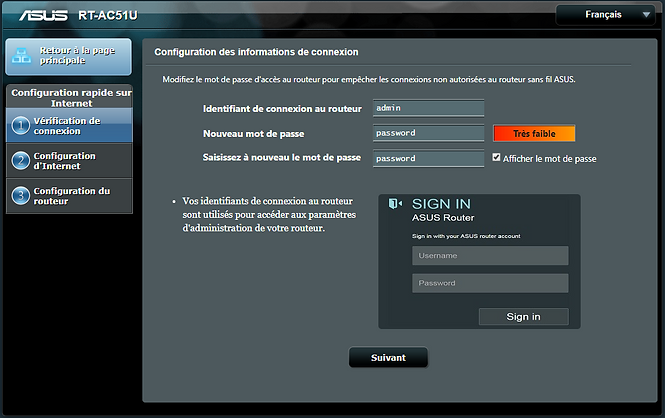
Task: Go to Vérification de connexion step
Action: 70,125
